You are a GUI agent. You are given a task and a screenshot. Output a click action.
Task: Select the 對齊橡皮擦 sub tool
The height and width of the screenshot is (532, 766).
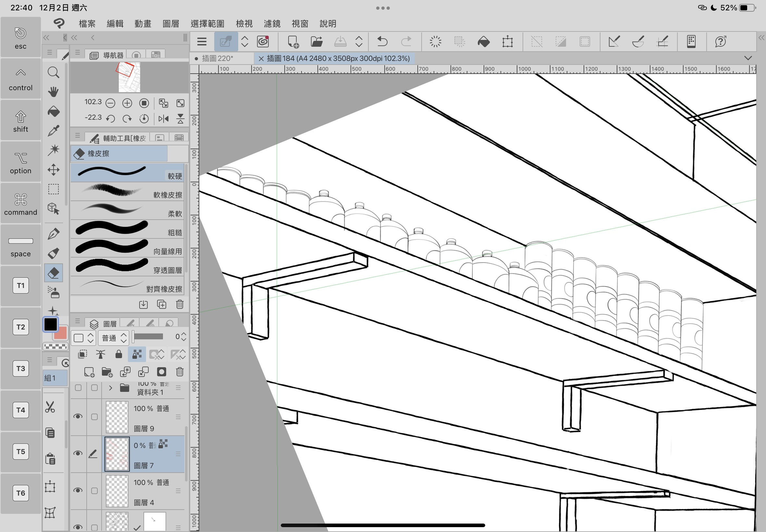(127, 286)
